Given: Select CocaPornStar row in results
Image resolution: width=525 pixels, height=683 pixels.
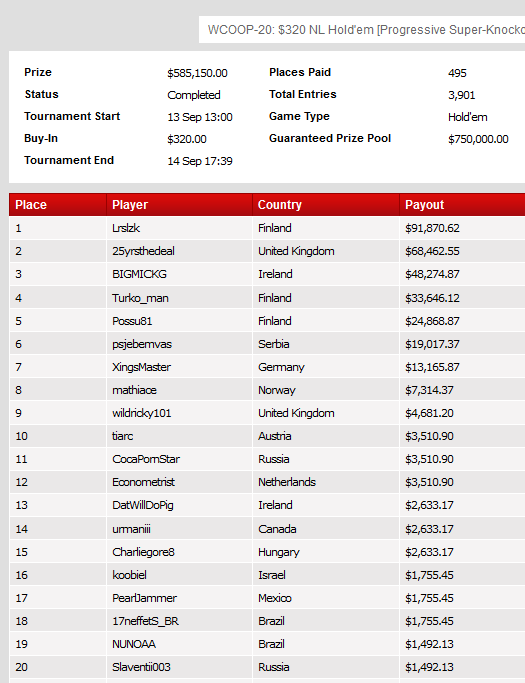Looking at the screenshot, I should point(267,459).
